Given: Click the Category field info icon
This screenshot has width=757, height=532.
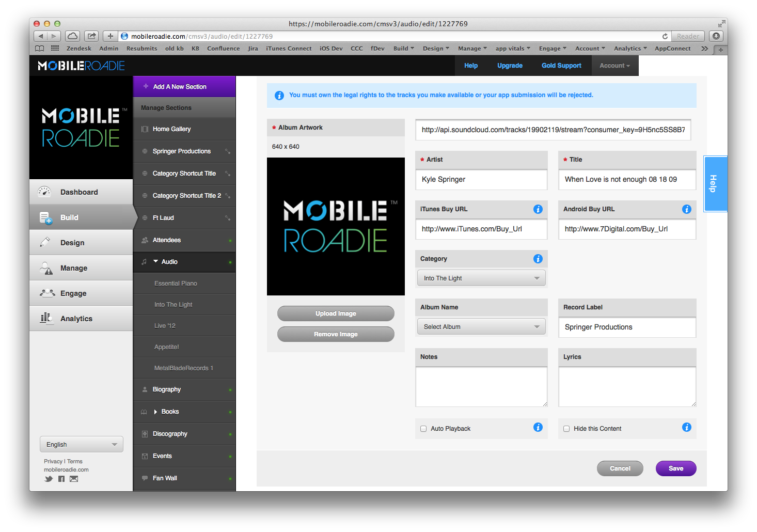Looking at the screenshot, I should point(538,259).
